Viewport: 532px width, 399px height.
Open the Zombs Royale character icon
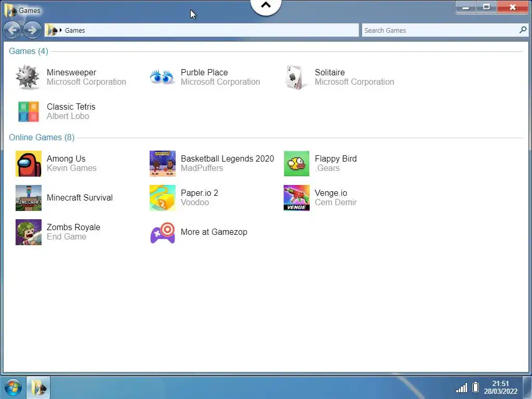point(29,232)
